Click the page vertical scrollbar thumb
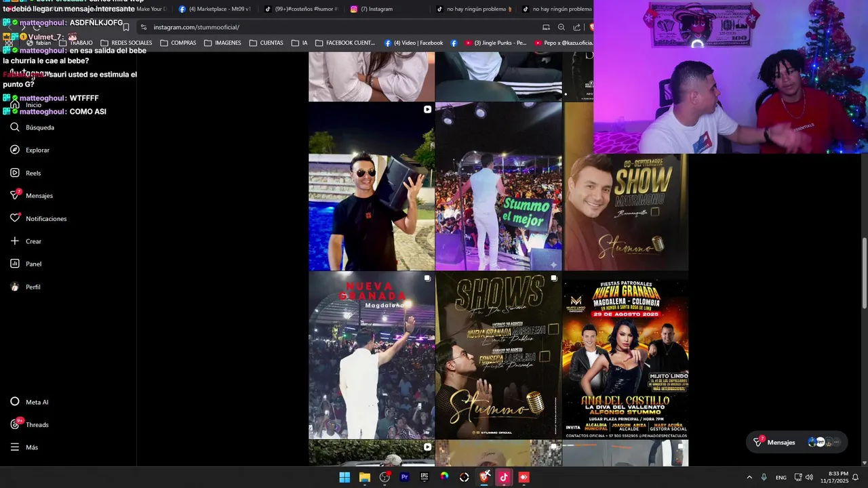 pyautogui.click(x=864, y=272)
